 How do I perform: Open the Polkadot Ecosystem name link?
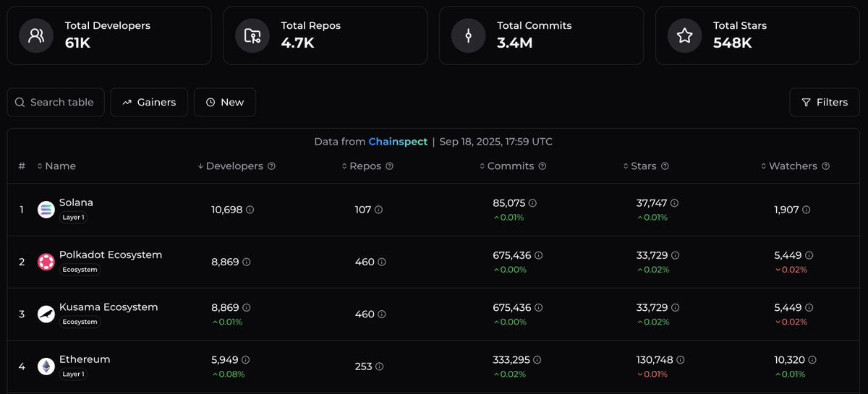[111, 254]
